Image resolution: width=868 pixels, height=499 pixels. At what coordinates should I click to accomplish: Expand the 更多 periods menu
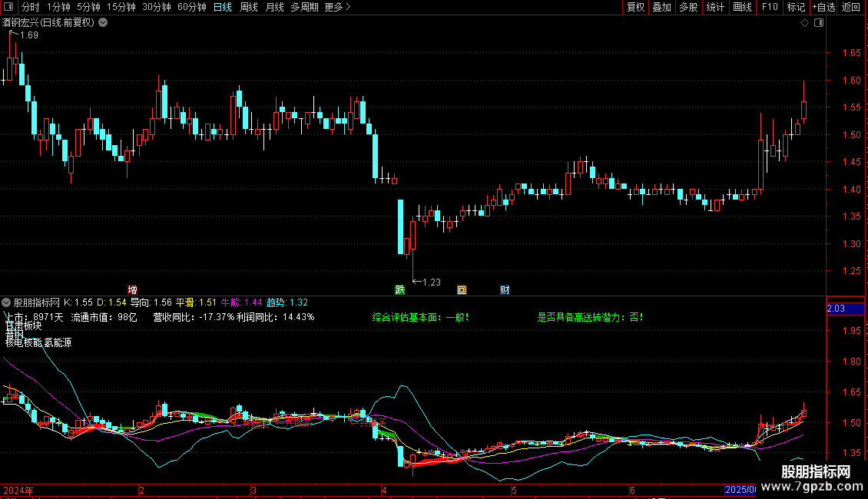337,7
